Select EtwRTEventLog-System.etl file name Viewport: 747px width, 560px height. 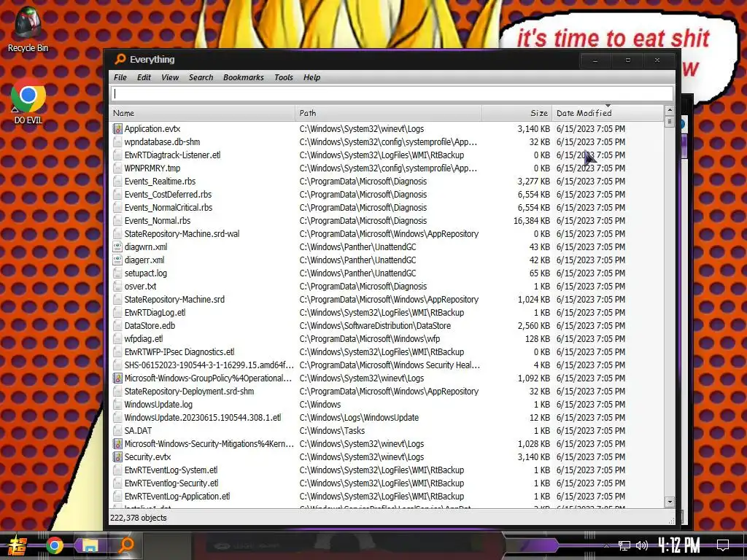tap(171, 470)
